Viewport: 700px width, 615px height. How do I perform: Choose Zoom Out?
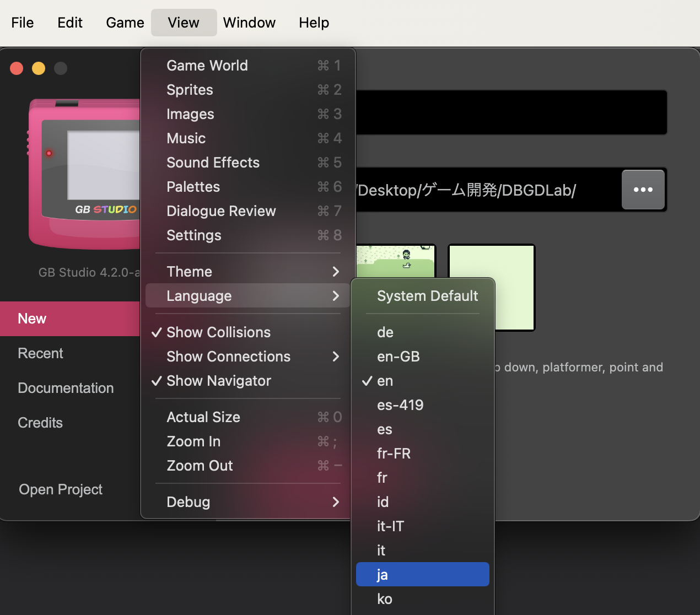[x=248, y=466]
